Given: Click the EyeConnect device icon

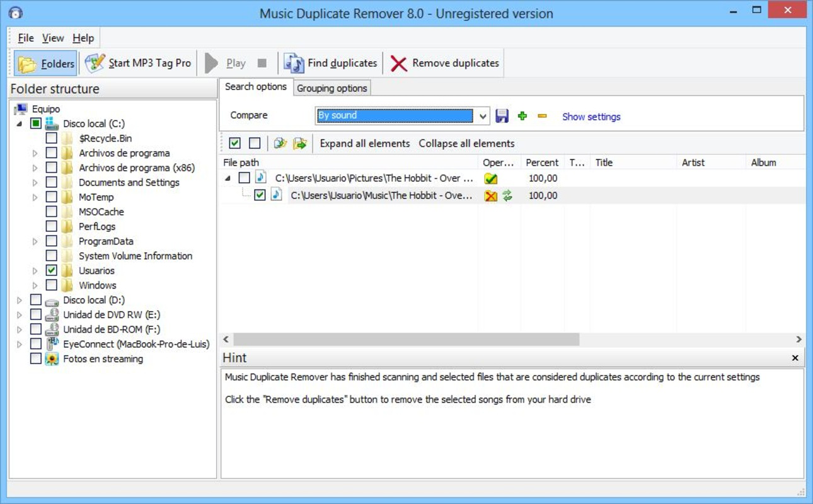Looking at the screenshot, I should (52, 344).
